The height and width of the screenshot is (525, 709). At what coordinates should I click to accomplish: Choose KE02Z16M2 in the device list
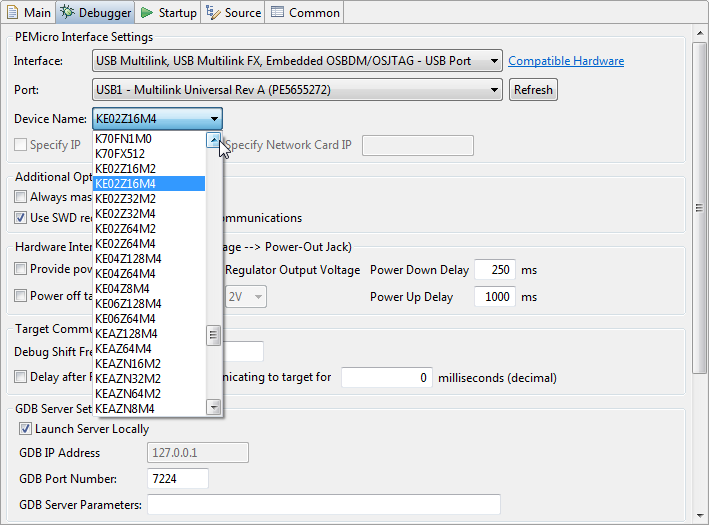pos(149,169)
